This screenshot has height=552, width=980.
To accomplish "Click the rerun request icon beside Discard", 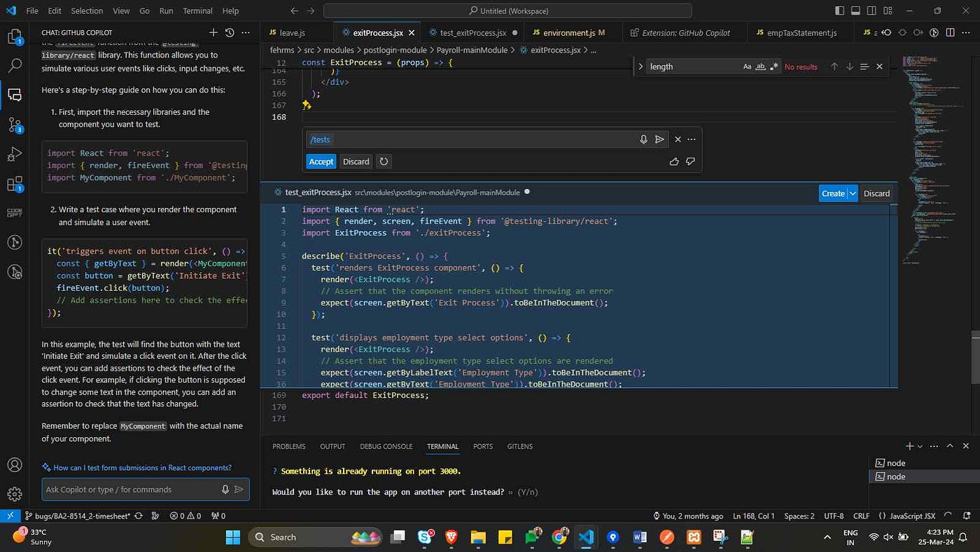I will click(384, 162).
